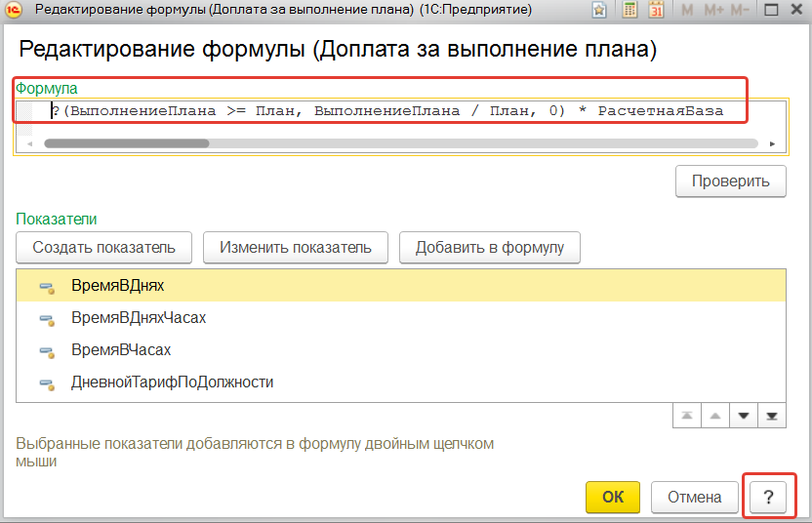Move down one row in indicators list
This screenshot has width=812, height=523.
point(744,416)
